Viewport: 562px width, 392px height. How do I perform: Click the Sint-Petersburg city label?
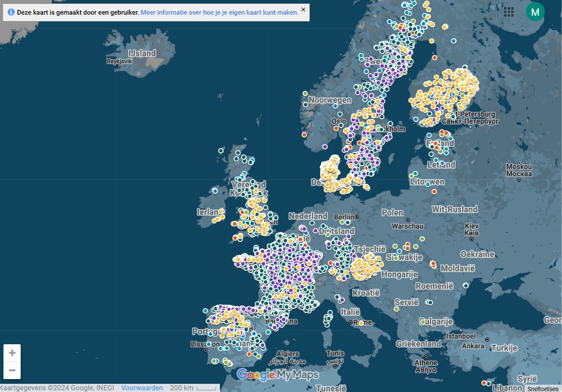point(470,118)
